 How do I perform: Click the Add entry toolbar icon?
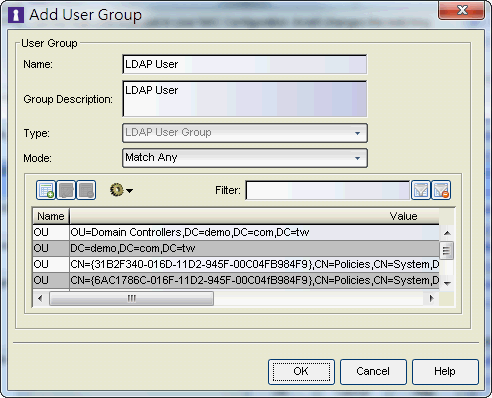46,190
